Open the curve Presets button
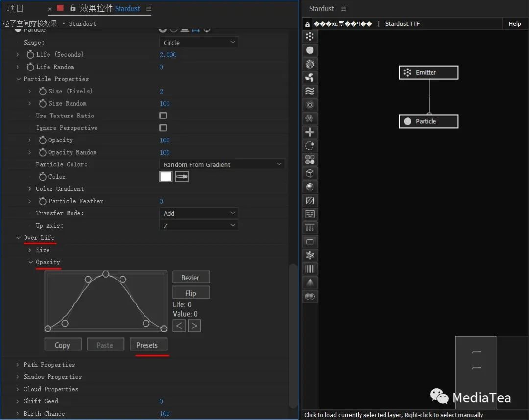This screenshot has width=529, height=420. 148,345
